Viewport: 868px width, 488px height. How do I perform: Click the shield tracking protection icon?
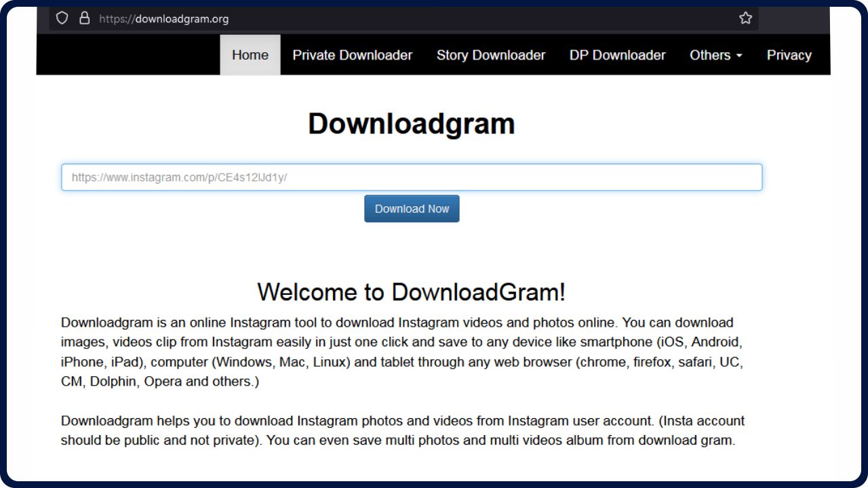point(62,18)
